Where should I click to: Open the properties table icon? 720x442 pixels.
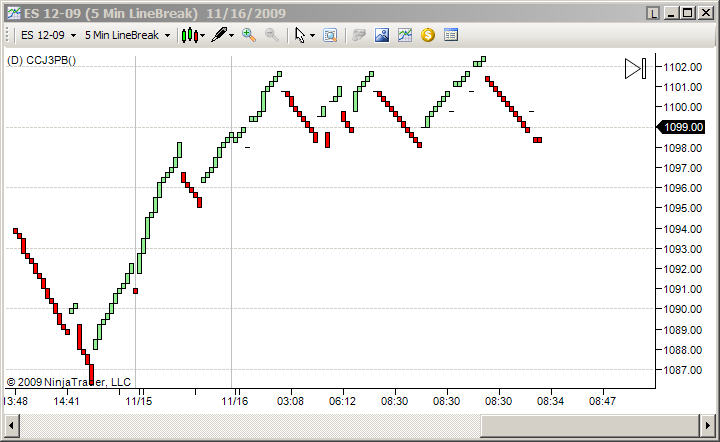click(451, 35)
